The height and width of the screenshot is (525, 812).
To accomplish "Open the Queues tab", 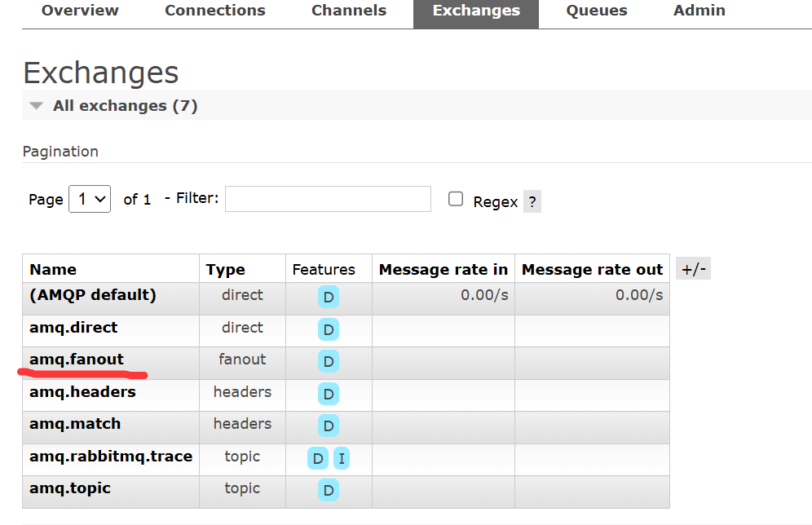I will pos(597,11).
